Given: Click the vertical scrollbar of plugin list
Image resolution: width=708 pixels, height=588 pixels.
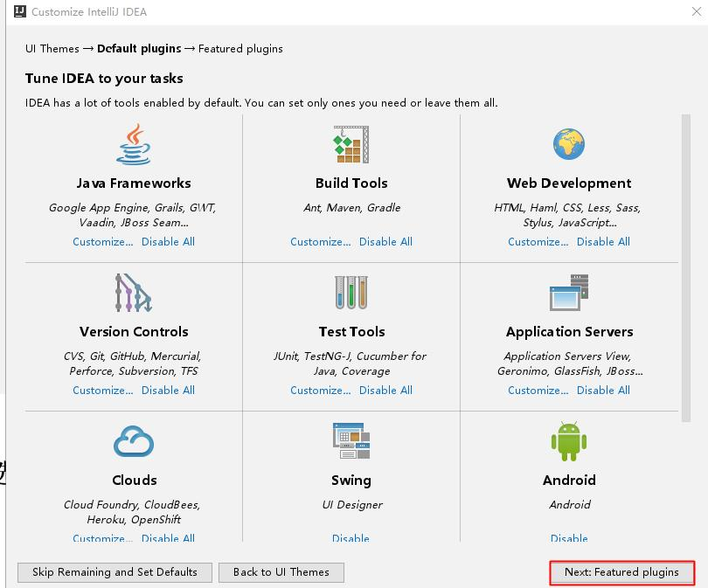Looking at the screenshot, I should pos(686,268).
